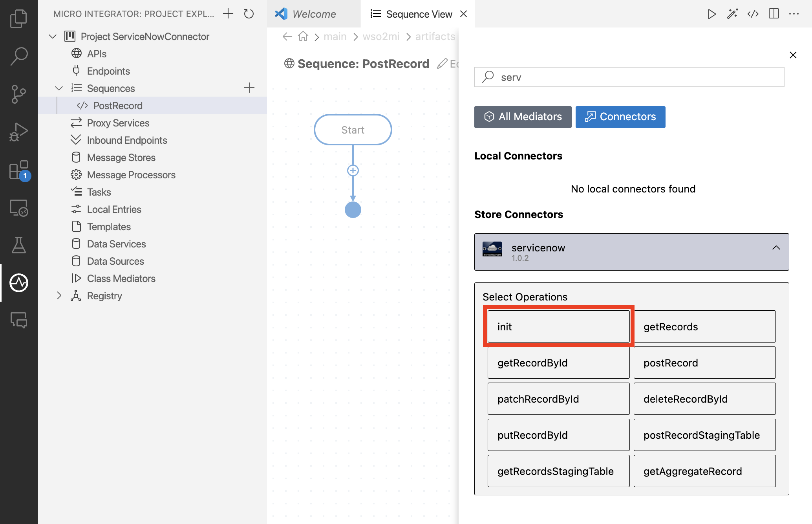Expand the Registry node
812x524 pixels.
click(x=59, y=296)
